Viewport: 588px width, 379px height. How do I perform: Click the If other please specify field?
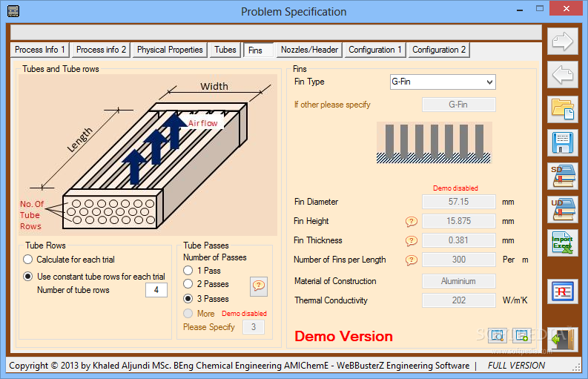click(x=459, y=105)
